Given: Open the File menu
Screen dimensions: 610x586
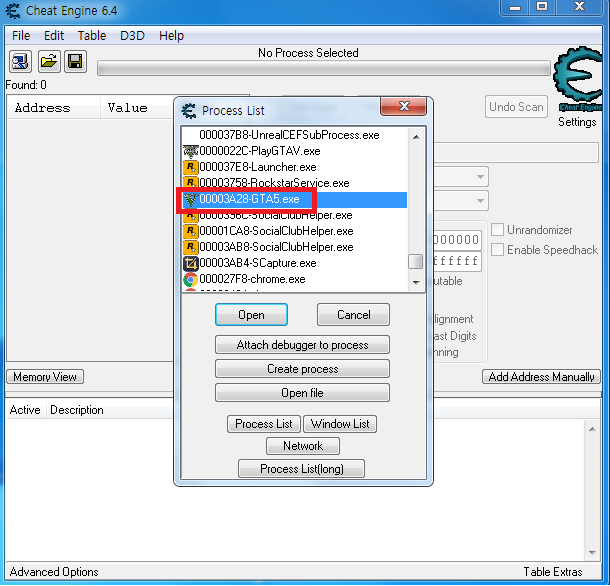Looking at the screenshot, I should point(21,36).
